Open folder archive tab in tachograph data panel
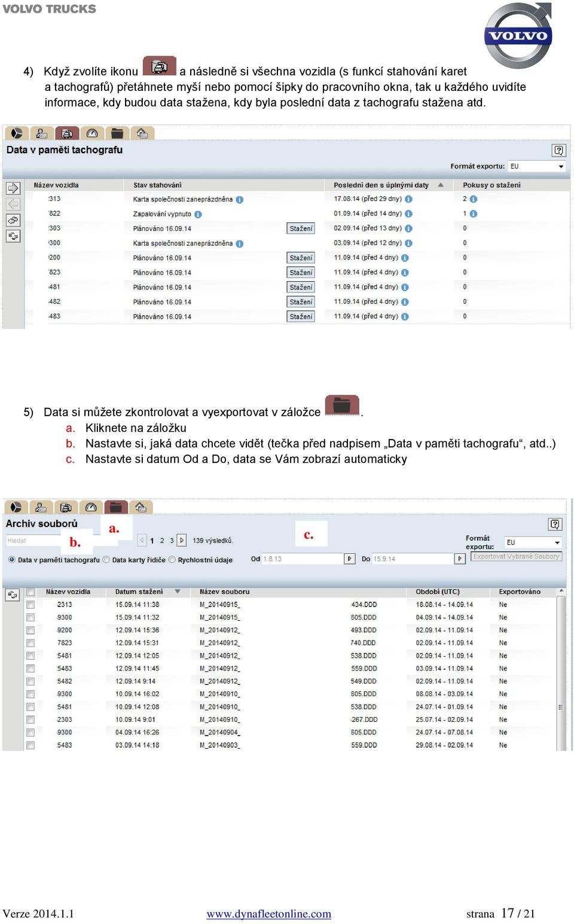This screenshot has width=574, height=924. [x=117, y=133]
